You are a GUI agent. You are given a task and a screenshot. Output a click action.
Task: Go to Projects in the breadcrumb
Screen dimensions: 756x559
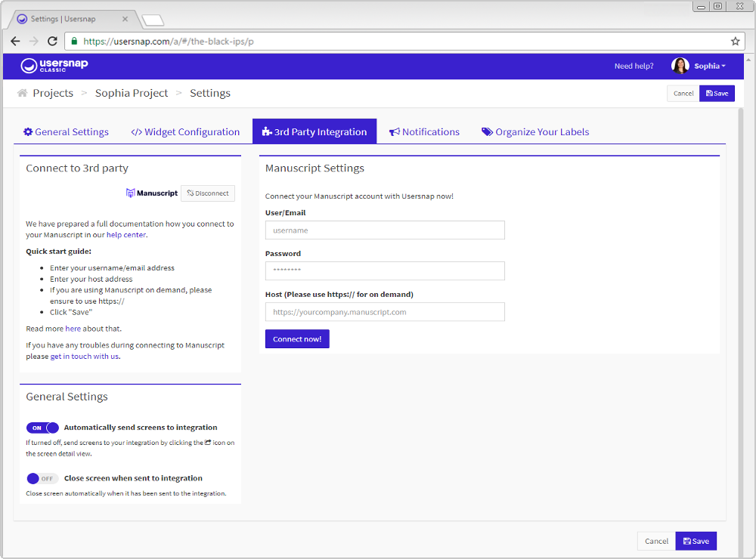[x=53, y=93]
